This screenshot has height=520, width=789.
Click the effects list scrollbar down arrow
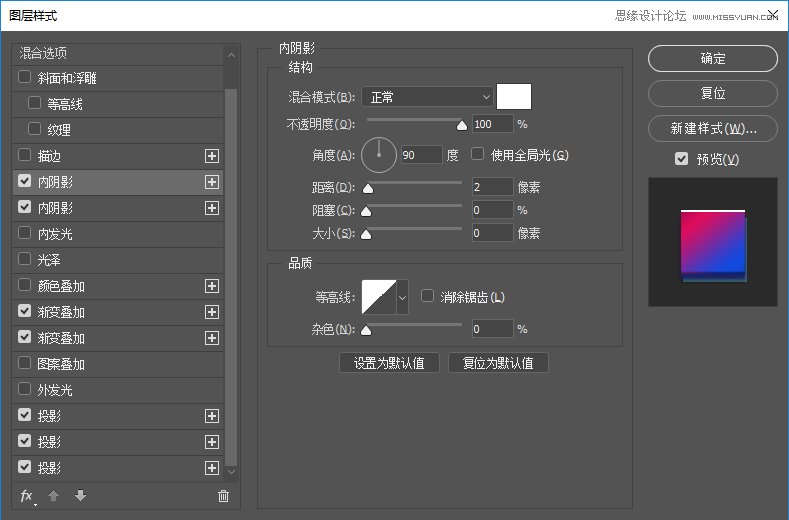pyautogui.click(x=231, y=471)
